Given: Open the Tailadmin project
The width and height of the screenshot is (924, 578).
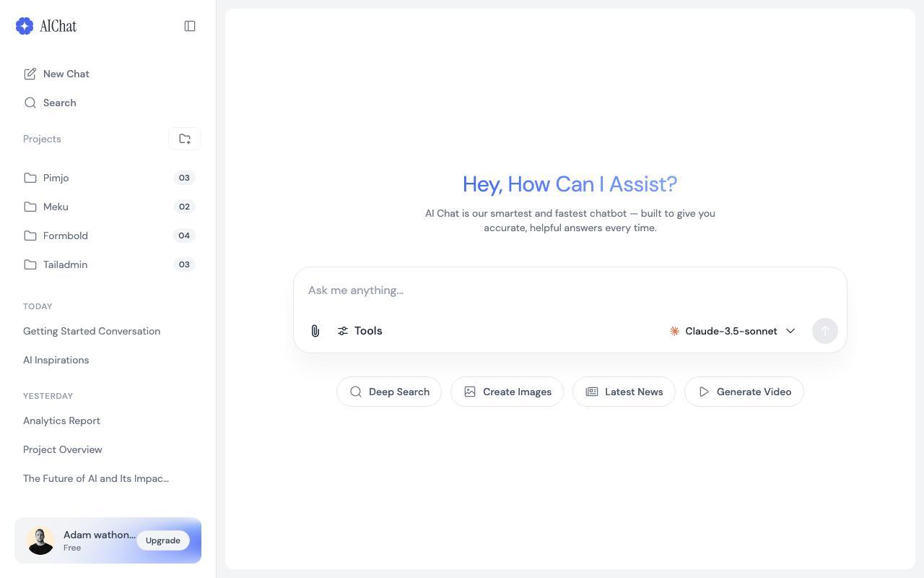Looking at the screenshot, I should [x=108, y=264].
